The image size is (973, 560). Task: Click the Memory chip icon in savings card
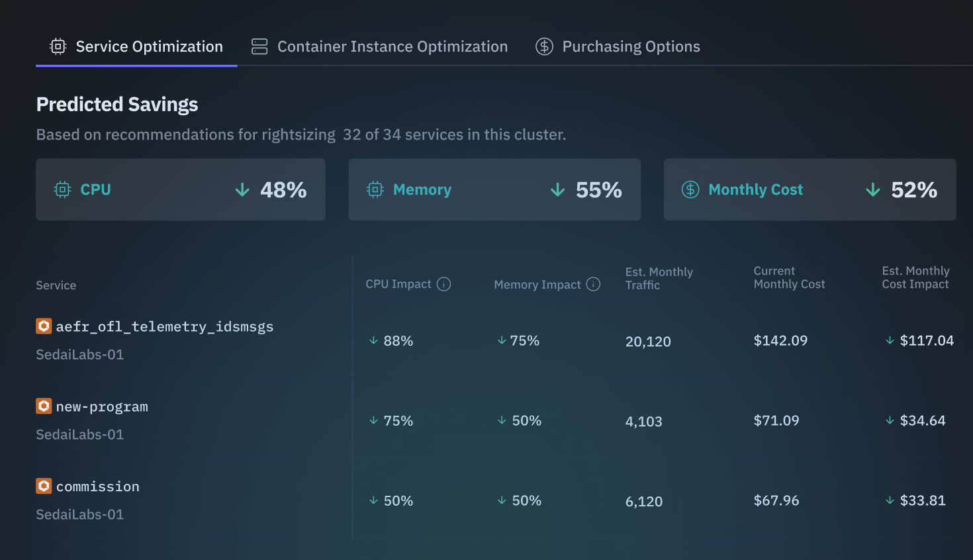(375, 190)
